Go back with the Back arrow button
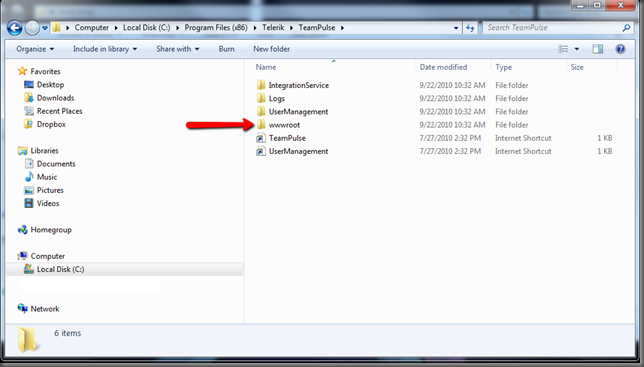This screenshot has width=644, height=367. [14, 28]
